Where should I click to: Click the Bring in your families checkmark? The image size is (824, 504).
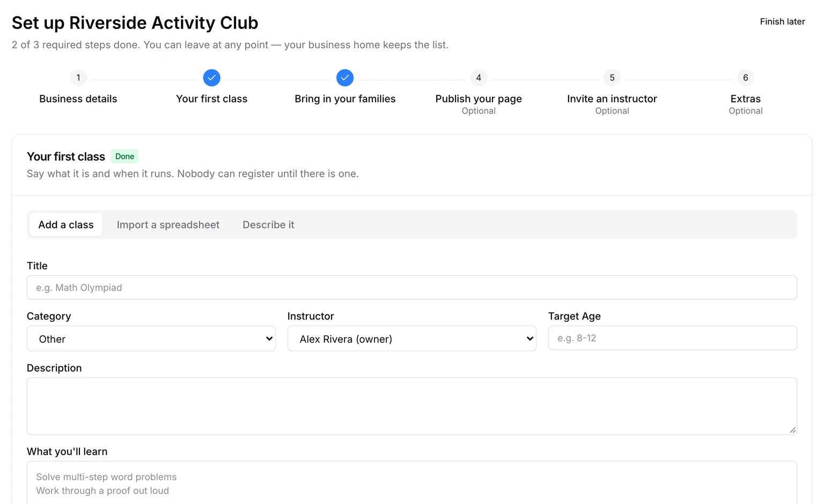pos(345,78)
